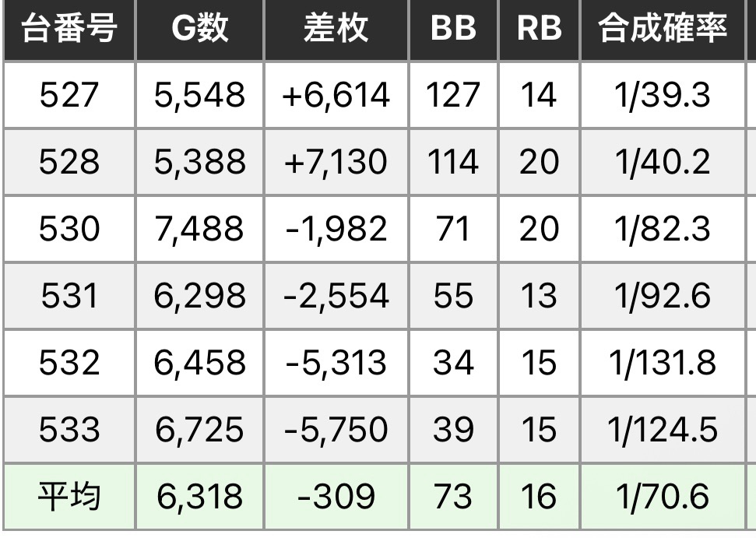The width and height of the screenshot is (756, 538).
Task: Click machine number 533
Action: point(69,430)
